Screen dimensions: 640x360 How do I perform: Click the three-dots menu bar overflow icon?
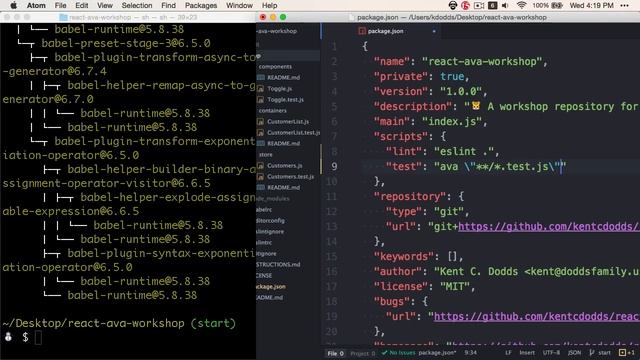pos(624,5)
